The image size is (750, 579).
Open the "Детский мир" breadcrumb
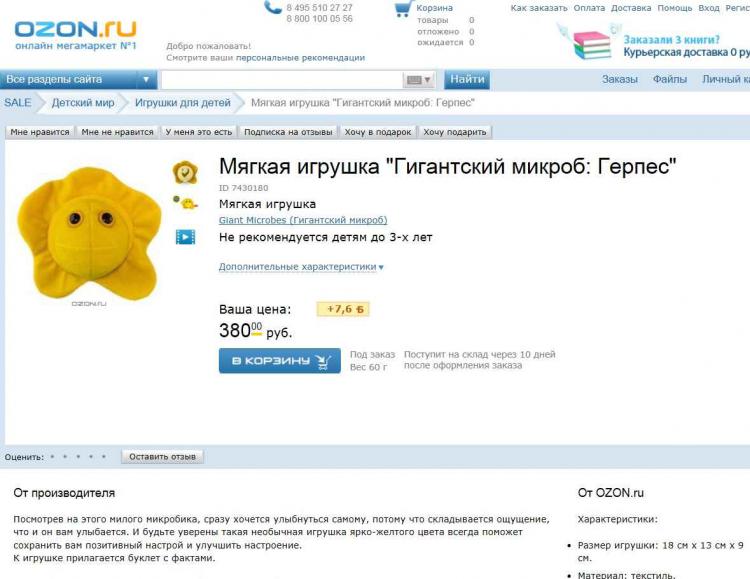(x=83, y=103)
